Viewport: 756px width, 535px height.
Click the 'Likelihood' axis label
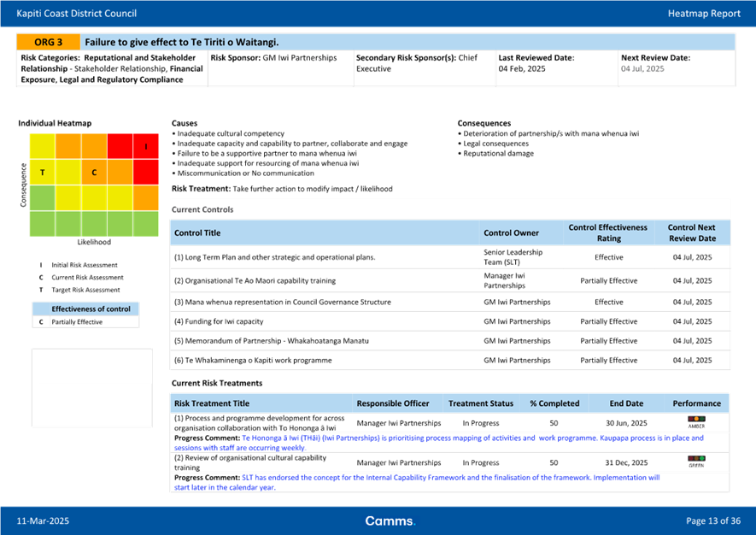(x=94, y=242)
